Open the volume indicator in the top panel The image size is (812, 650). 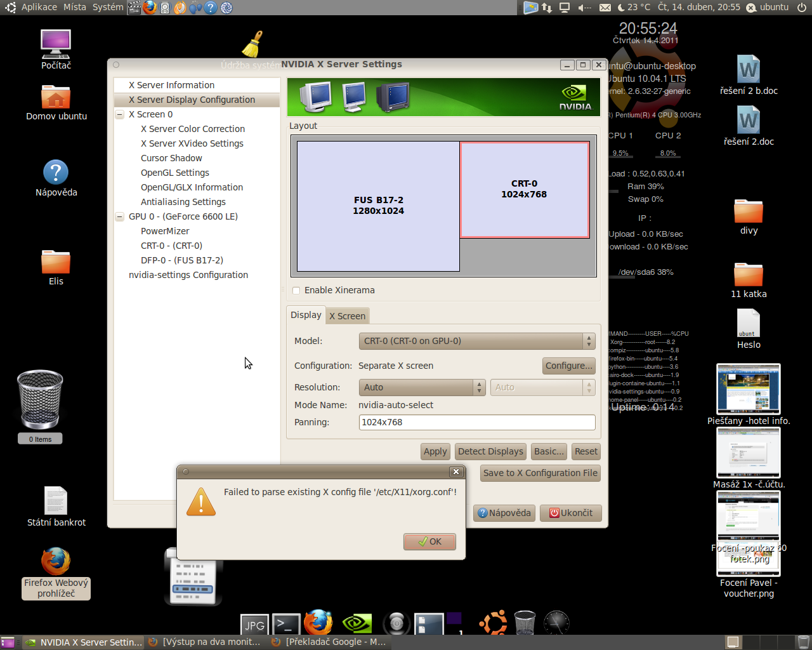click(x=584, y=8)
